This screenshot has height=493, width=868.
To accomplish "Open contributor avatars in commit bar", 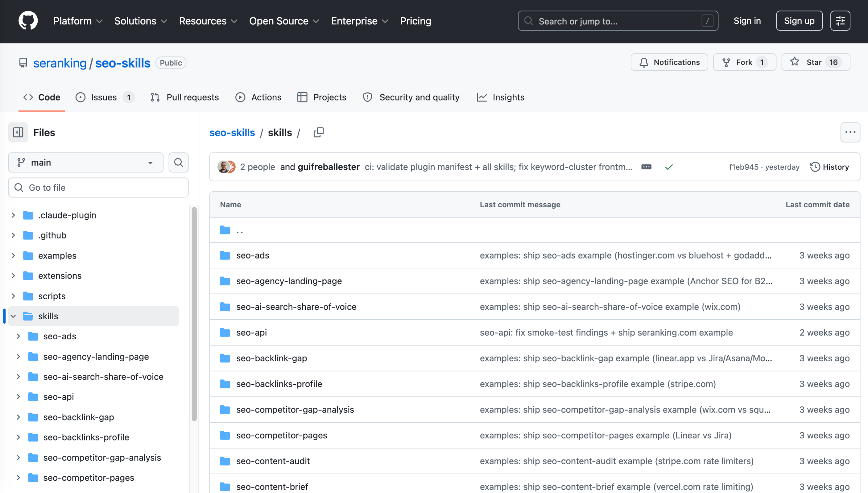I will point(226,167).
